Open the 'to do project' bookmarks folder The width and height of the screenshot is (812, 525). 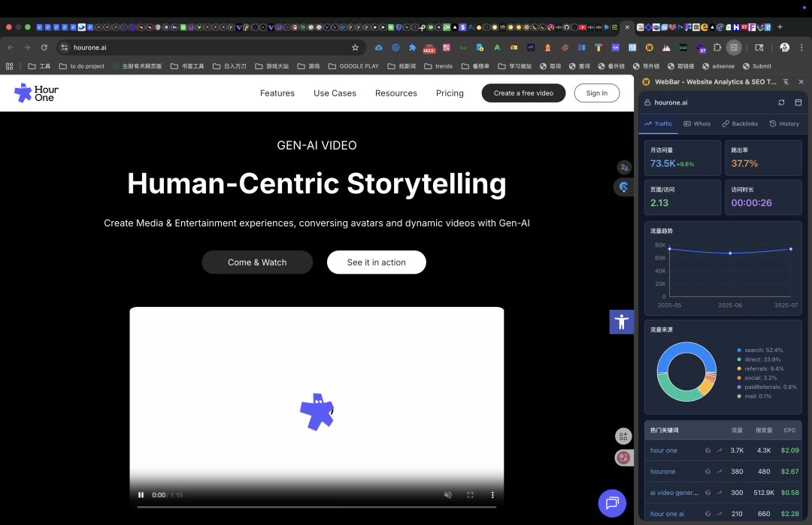(82, 66)
